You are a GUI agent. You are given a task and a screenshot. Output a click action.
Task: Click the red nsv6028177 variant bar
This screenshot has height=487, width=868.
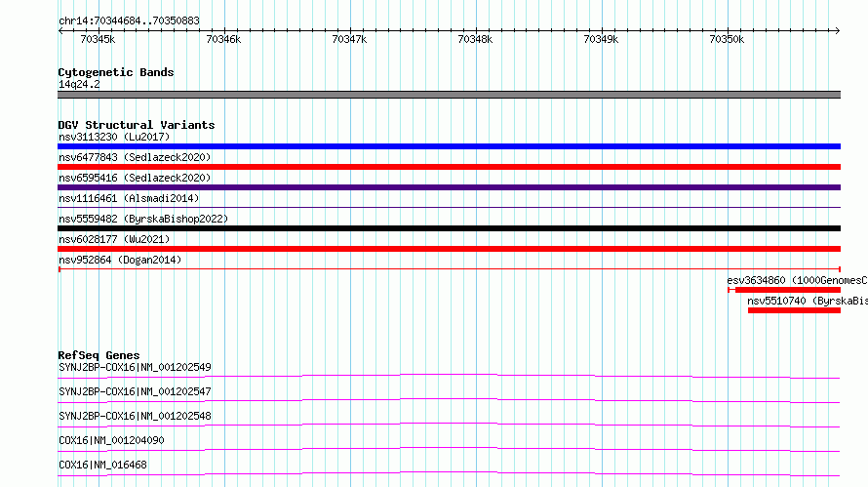[x=449, y=249]
